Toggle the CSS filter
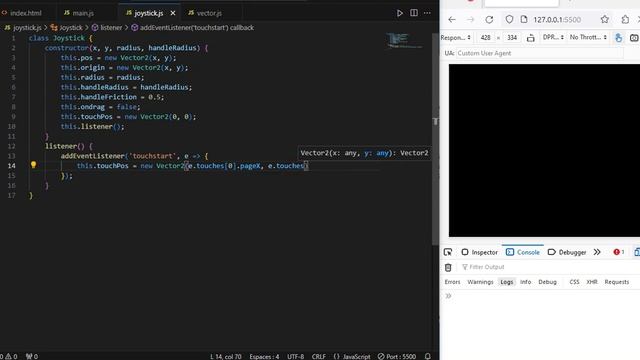Screen dimensions: 640x360 (574, 282)
